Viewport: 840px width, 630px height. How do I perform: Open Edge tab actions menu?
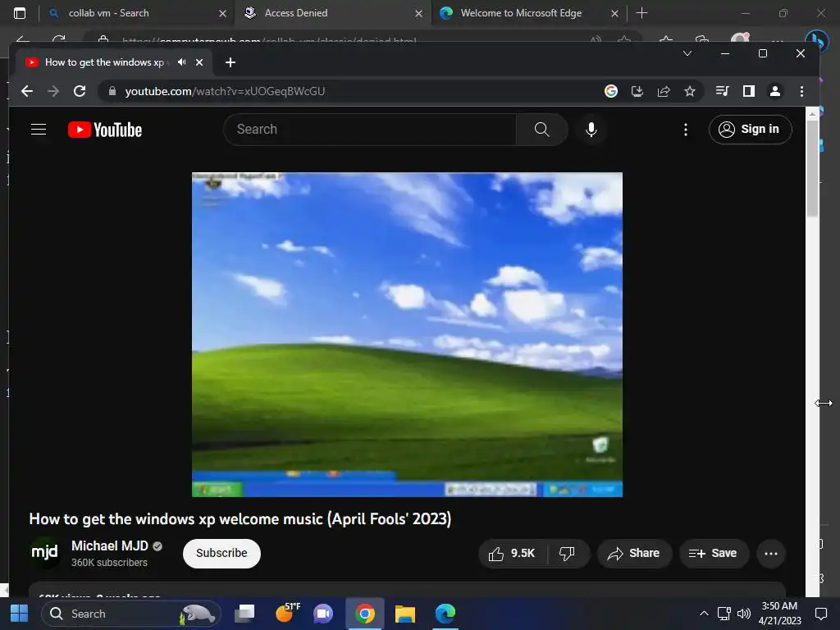20,13
